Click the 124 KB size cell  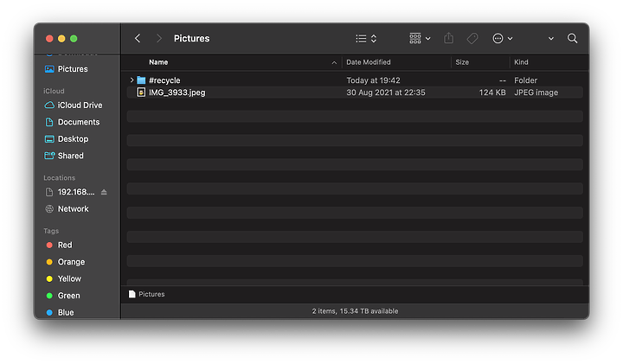click(x=491, y=93)
